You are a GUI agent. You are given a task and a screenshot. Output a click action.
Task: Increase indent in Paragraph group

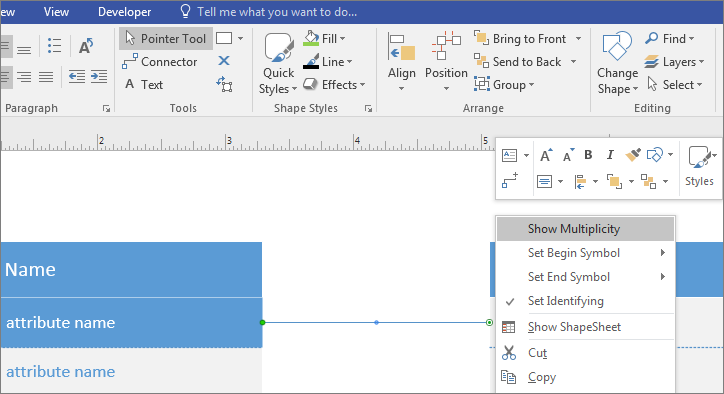point(99,76)
